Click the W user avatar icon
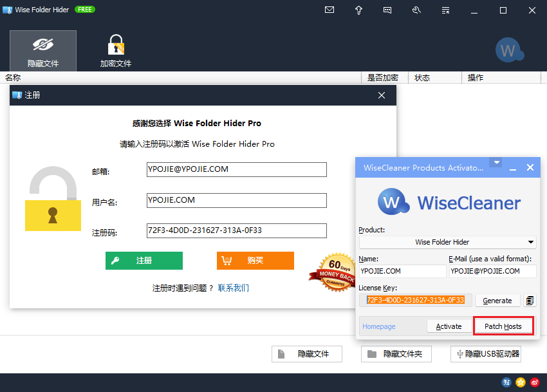Image resolution: width=547 pixels, height=392 pixels. coord(509,50)
